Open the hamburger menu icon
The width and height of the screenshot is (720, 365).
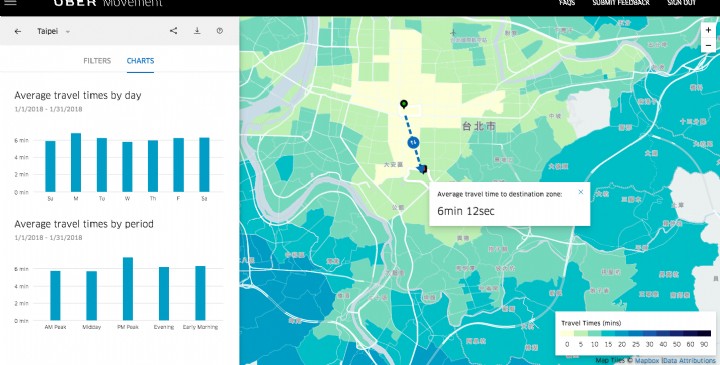[10, 3]
